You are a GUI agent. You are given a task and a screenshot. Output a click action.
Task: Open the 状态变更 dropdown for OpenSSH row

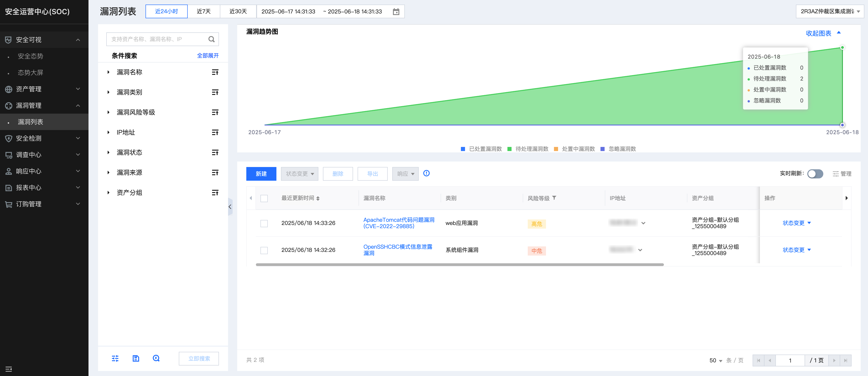tap(797, 250)
